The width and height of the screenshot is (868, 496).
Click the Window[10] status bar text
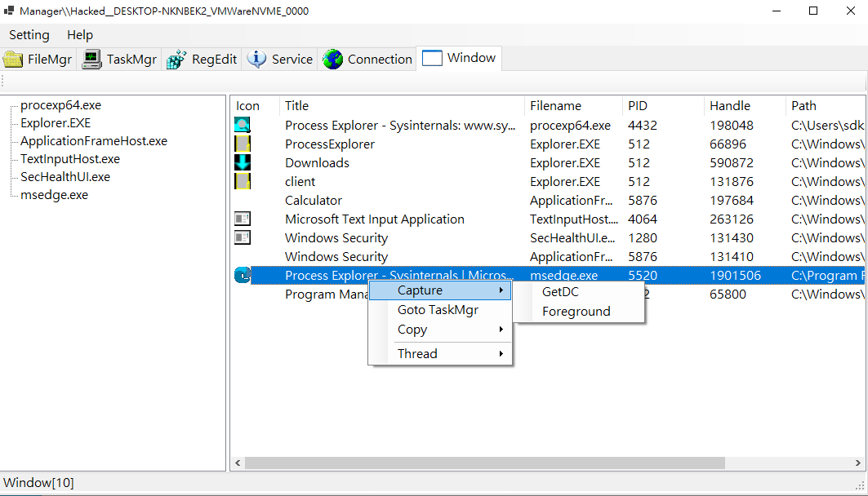(38, 483)
